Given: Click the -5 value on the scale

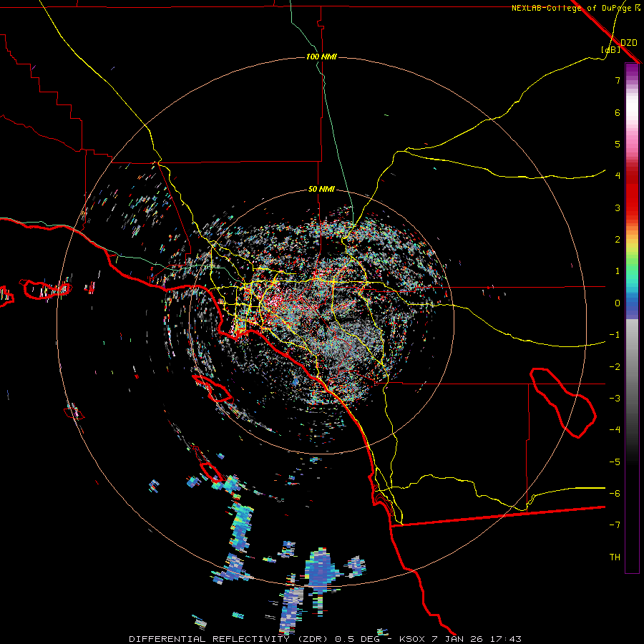Looking at the screenshot, I should point(615,462).
